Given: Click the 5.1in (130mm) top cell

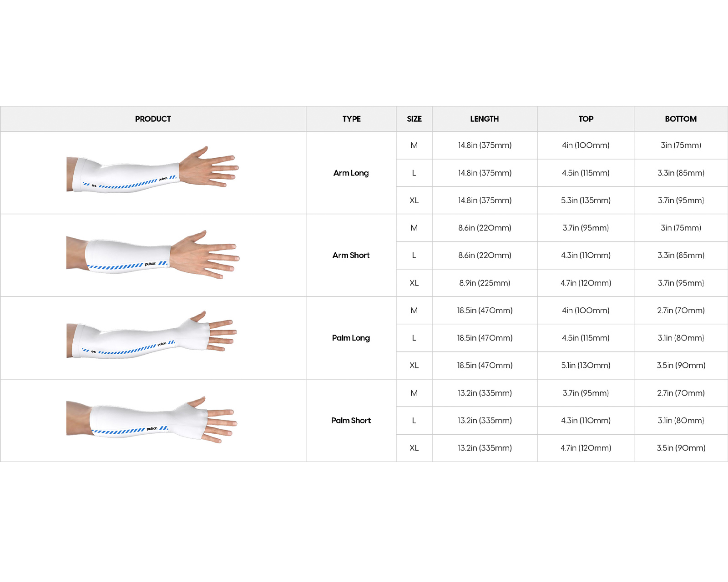Looking at the screenshot, I should tap(586, 366).
